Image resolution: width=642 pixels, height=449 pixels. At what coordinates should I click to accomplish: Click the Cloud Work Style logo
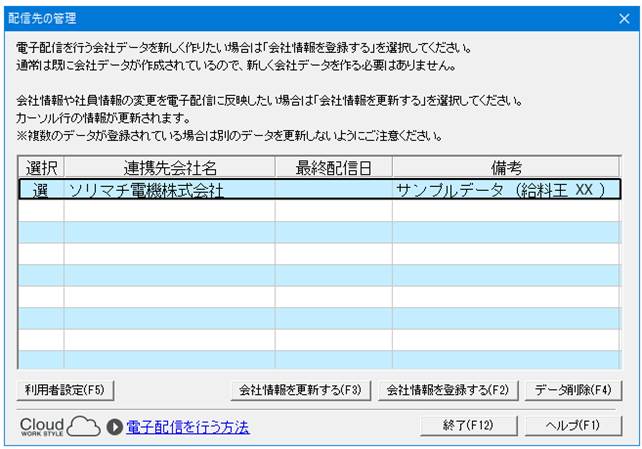click(60, 426)
